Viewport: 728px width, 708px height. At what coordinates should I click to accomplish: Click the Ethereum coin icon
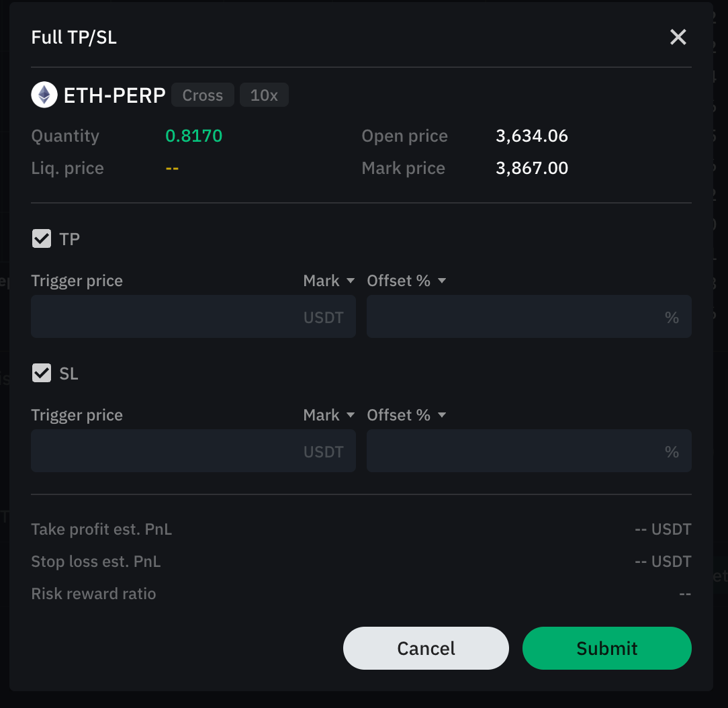click(44, 95)
